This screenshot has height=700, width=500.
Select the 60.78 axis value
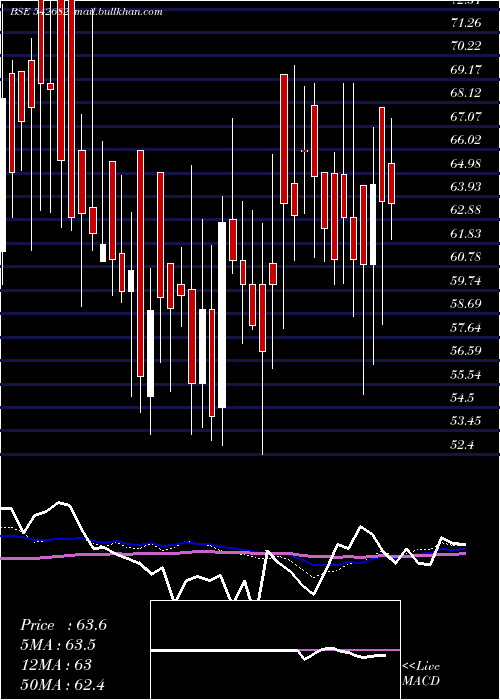point(466,257)
